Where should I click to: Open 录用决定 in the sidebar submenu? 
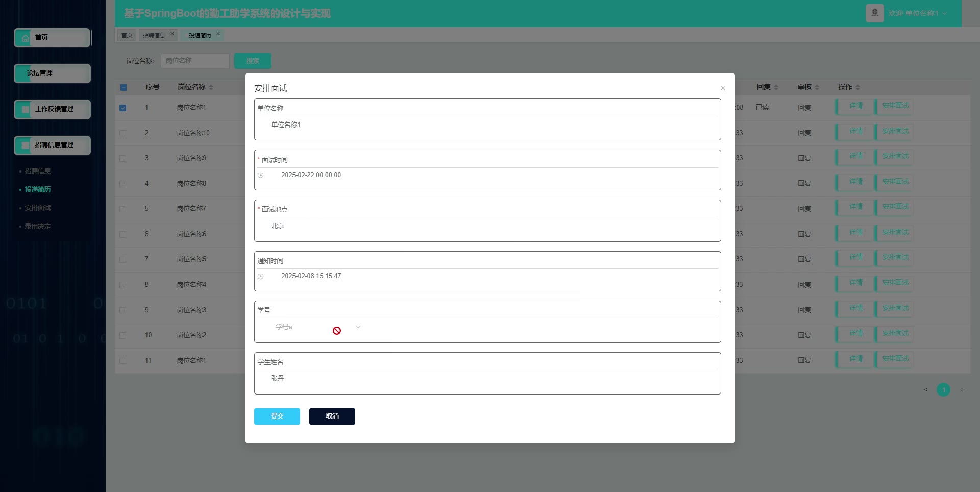[38, 227]
